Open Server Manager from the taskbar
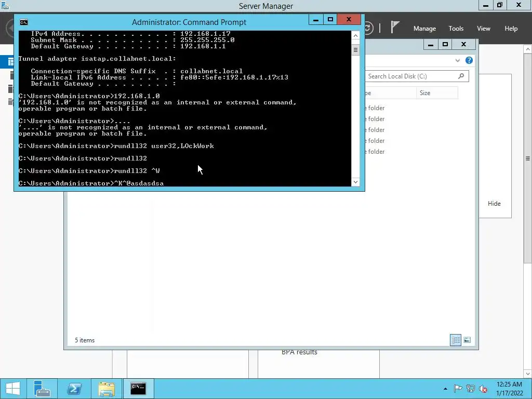The image size is (532, 399). click(42, 389)
